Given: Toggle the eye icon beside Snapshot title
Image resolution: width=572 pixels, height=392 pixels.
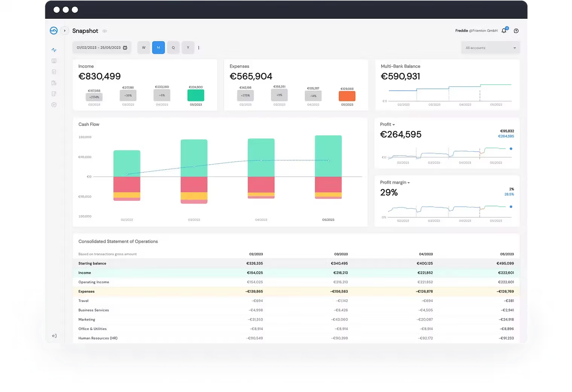Looking at the screenshot, I should [105, 31].
